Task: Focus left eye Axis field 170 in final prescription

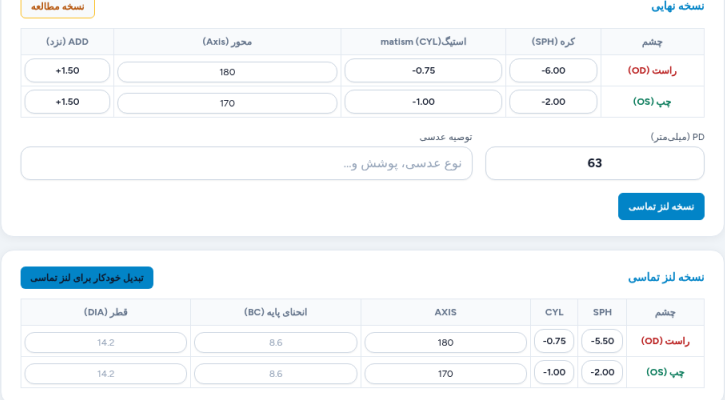Action: pos(227,103)
